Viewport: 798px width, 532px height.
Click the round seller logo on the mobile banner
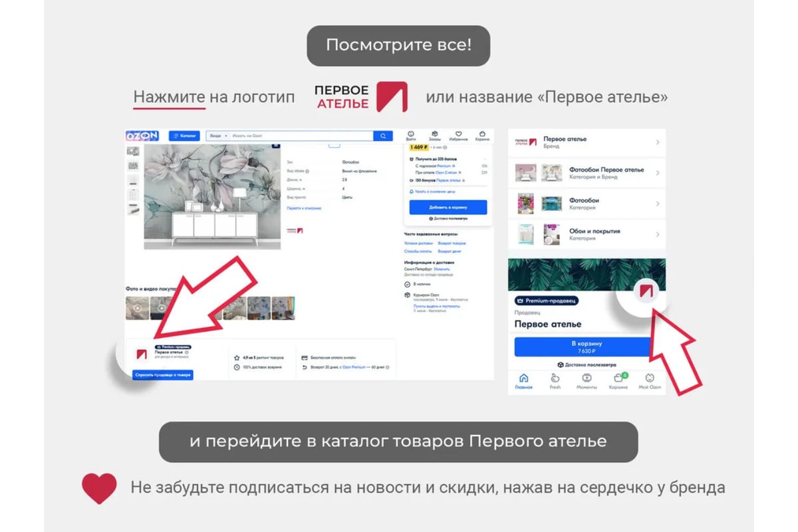[x=646, y=291]
